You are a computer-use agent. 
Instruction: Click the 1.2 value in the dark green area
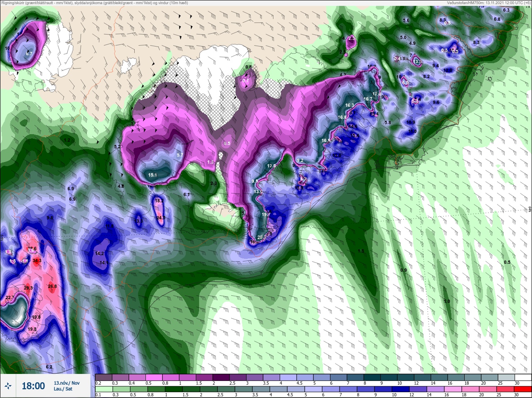[67, 140]
